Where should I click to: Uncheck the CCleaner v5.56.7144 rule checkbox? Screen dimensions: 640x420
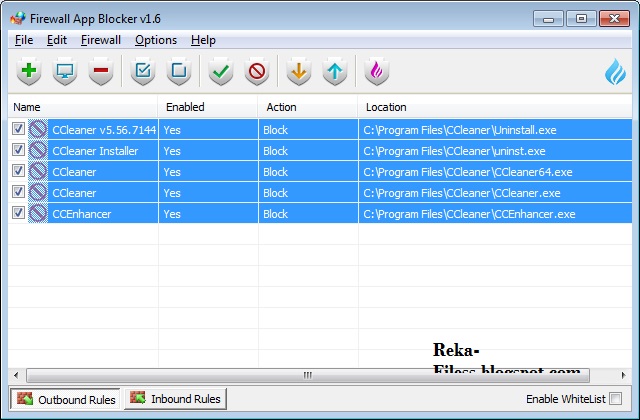pyautogui.click(x=18, y=129)
